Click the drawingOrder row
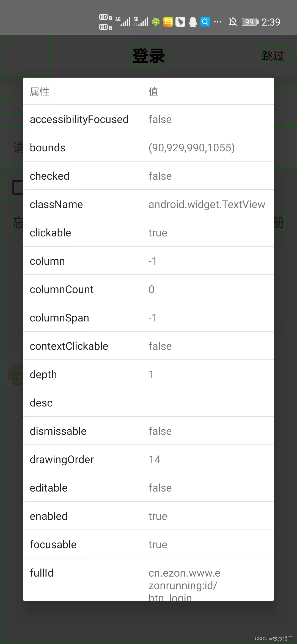The image size is (297, 644). tap(148, 459)
